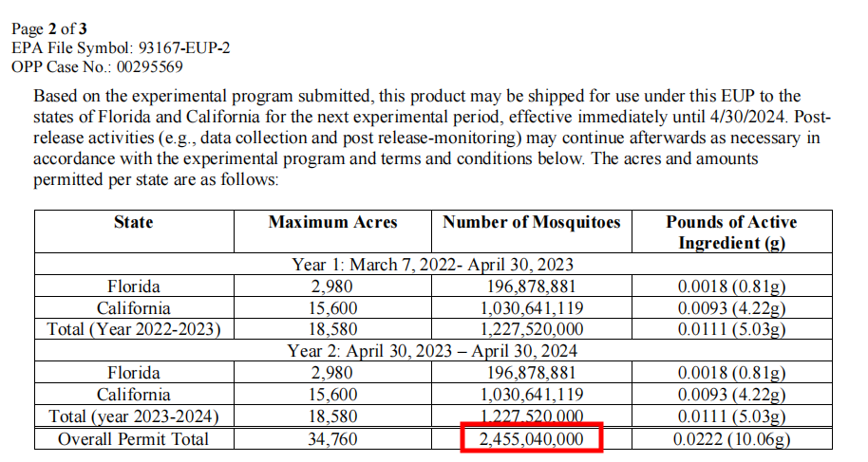Select the Total (Year 2022-2023) label

coord(133,330)
